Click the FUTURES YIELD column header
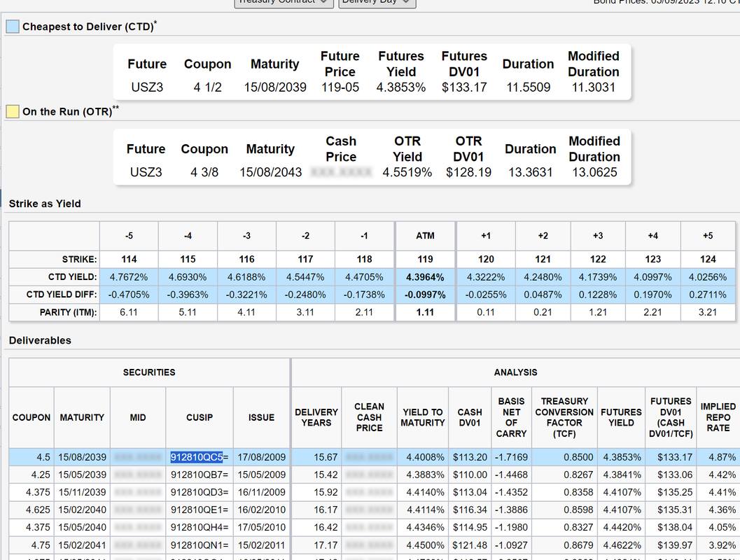Screen dimensions: 740x560 pos(621,417)
